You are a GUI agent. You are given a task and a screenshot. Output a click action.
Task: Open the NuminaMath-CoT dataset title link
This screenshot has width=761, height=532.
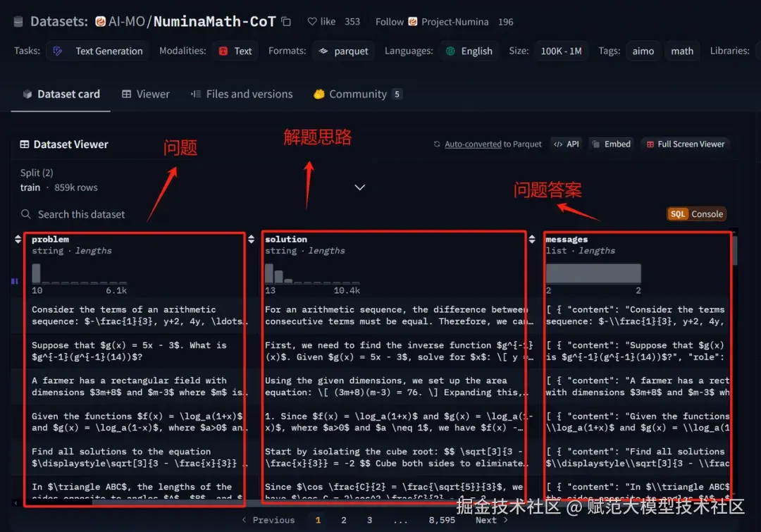[x=214, y=22]
